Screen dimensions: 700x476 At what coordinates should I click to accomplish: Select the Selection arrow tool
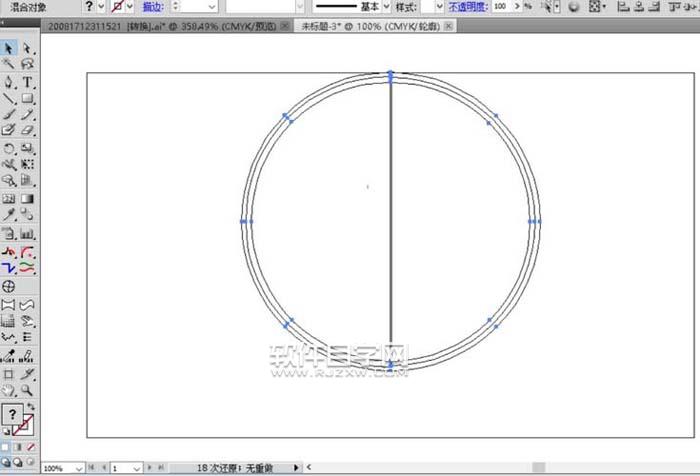coord(9,48)
